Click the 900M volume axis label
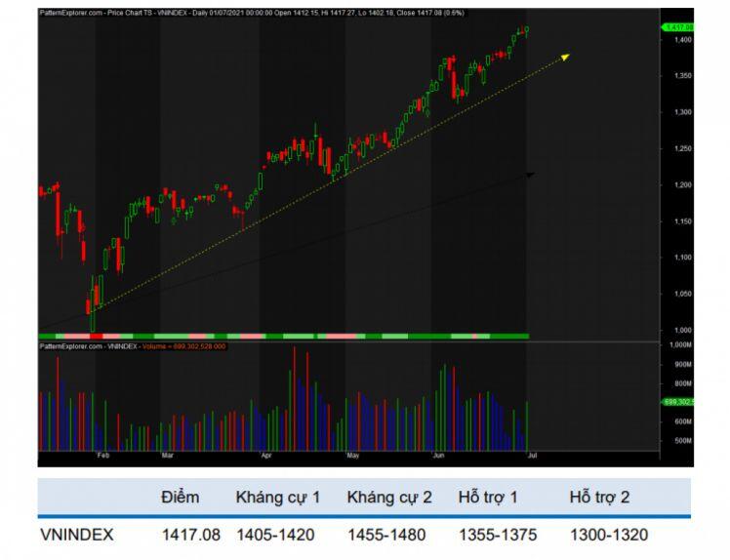 (683, 365)
